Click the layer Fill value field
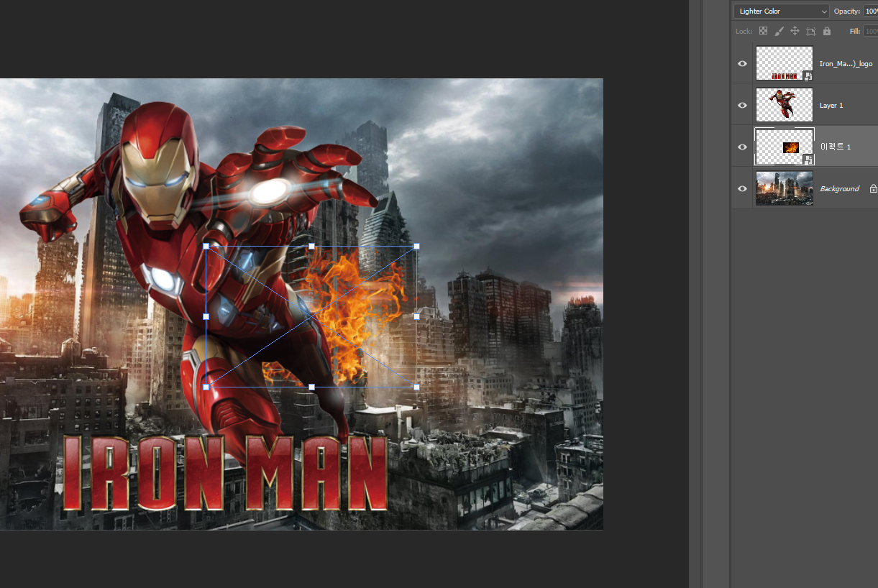 coord(870,31)
